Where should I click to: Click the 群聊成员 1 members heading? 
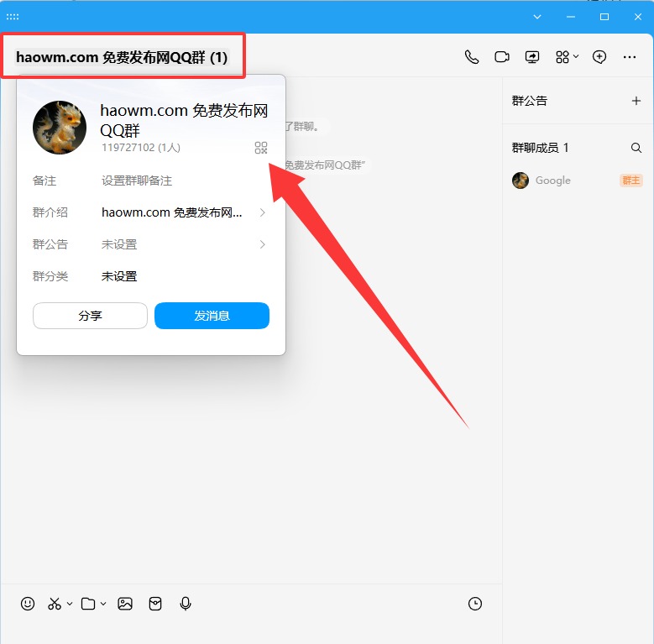click(x=540, y=148)
